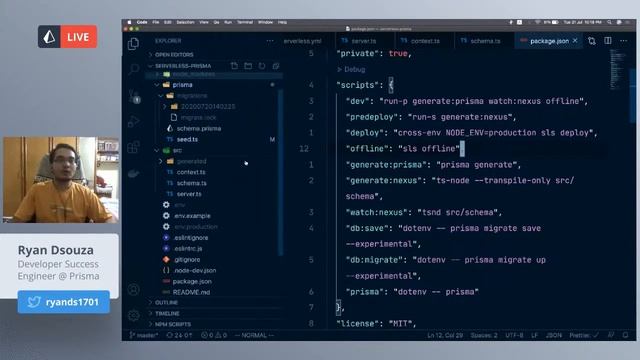This screenshot has width=640, height=360.
Task: Open the Search view in activity bar
Action: tap(133, 69)
